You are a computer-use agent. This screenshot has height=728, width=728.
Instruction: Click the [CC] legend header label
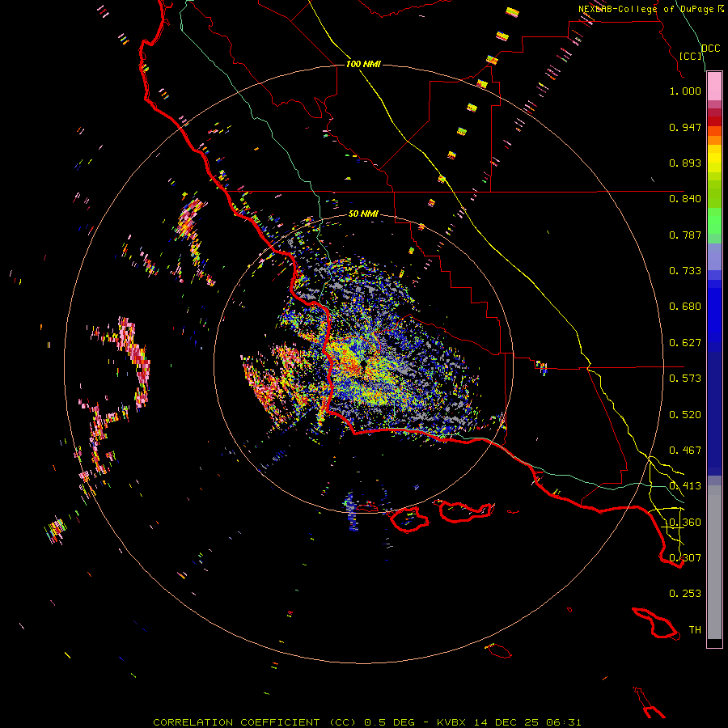click(691, 56)
